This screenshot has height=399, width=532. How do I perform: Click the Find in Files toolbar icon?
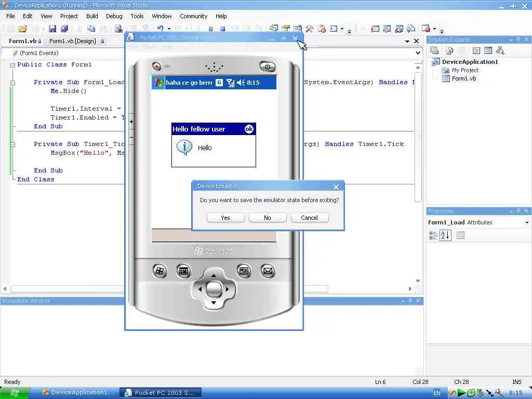(118, 29)
